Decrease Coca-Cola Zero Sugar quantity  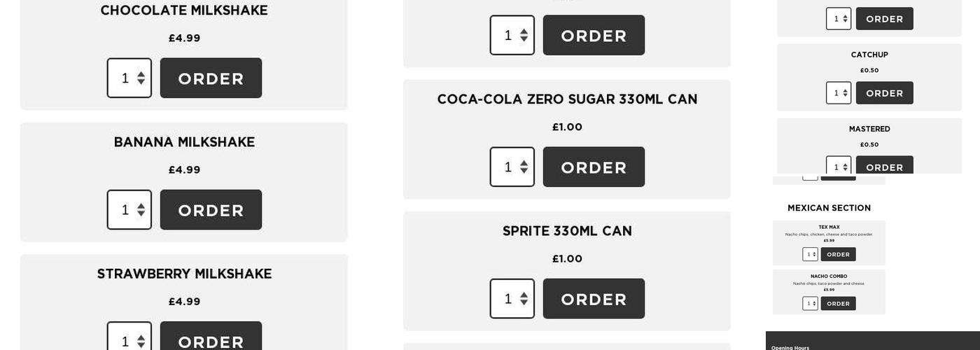point(524,171)
